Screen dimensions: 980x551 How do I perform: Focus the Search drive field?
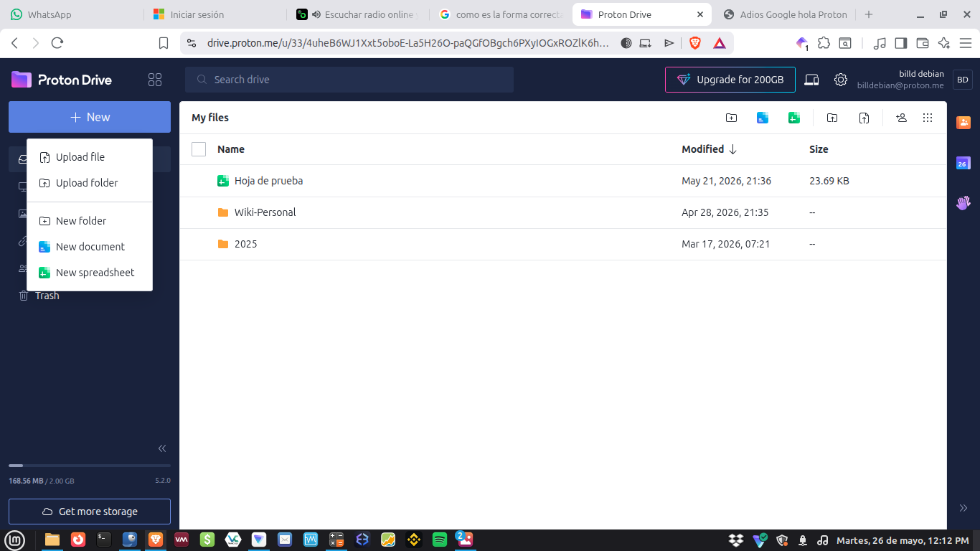349,80
